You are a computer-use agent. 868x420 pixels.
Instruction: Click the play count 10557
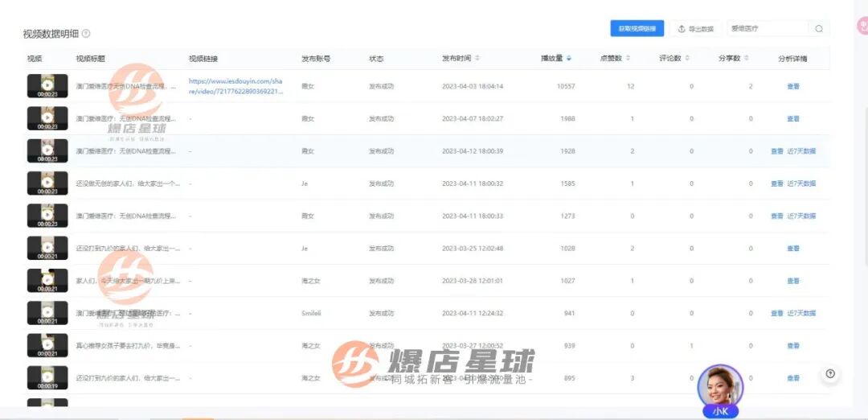[566, 86]
